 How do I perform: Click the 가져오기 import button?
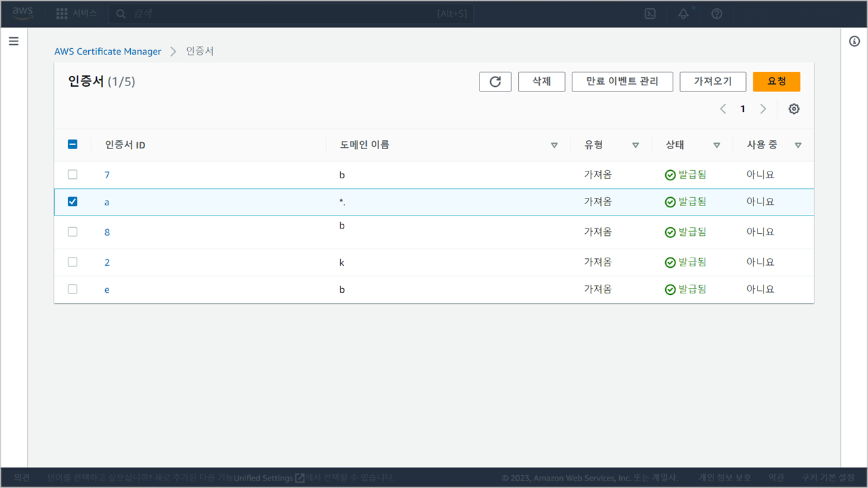[713, 81]
